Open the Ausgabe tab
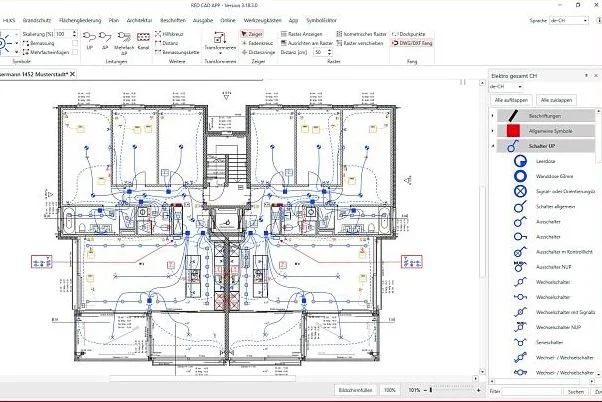This screenshot has height=402, width=602. 203,20
